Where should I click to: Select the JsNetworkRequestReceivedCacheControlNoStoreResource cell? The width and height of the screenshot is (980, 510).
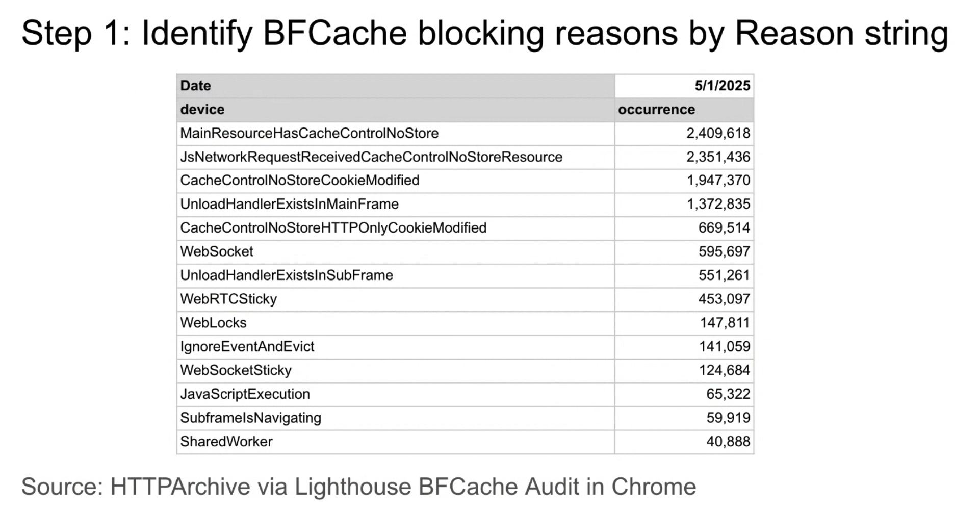[396, 157]
